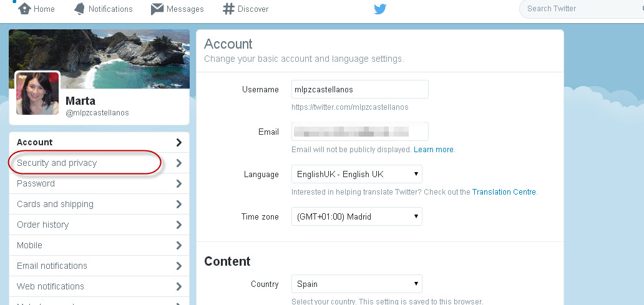Open Cards and shipping settings
Screen dimensions: 644x305
pyautogui.click(x=99, y=204)
